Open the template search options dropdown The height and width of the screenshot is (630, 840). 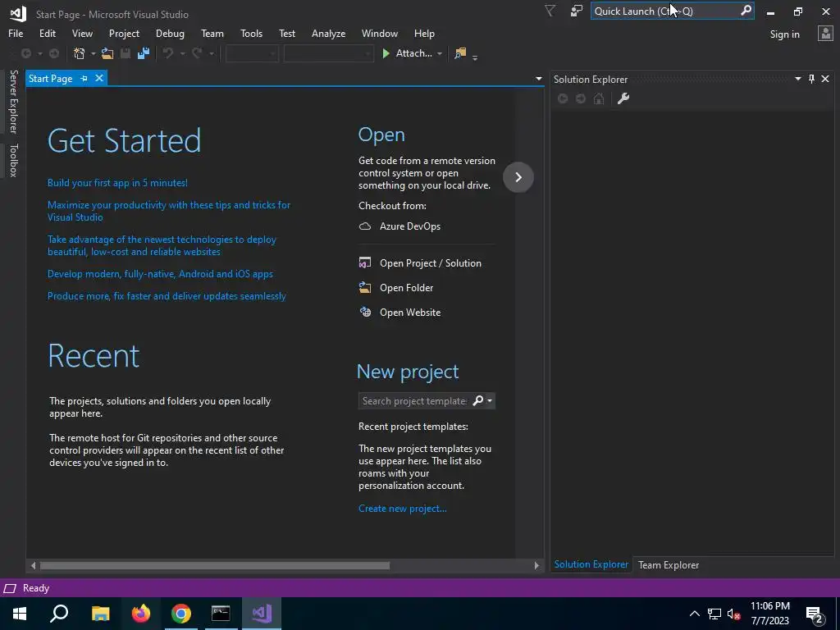(x=490, y=400)
